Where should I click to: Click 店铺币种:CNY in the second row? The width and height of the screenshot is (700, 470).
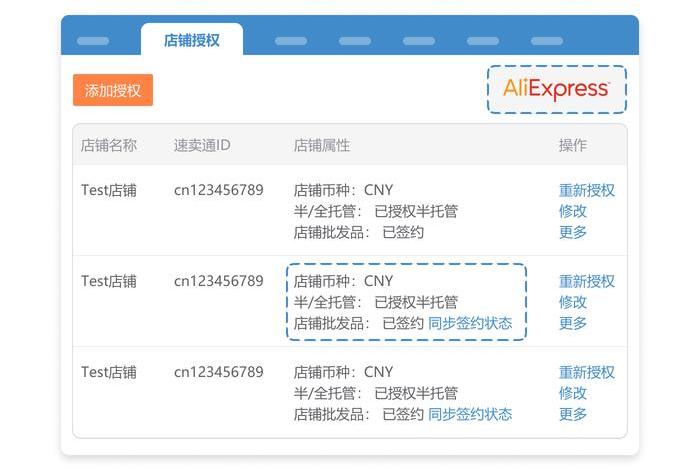click(343, 281)
